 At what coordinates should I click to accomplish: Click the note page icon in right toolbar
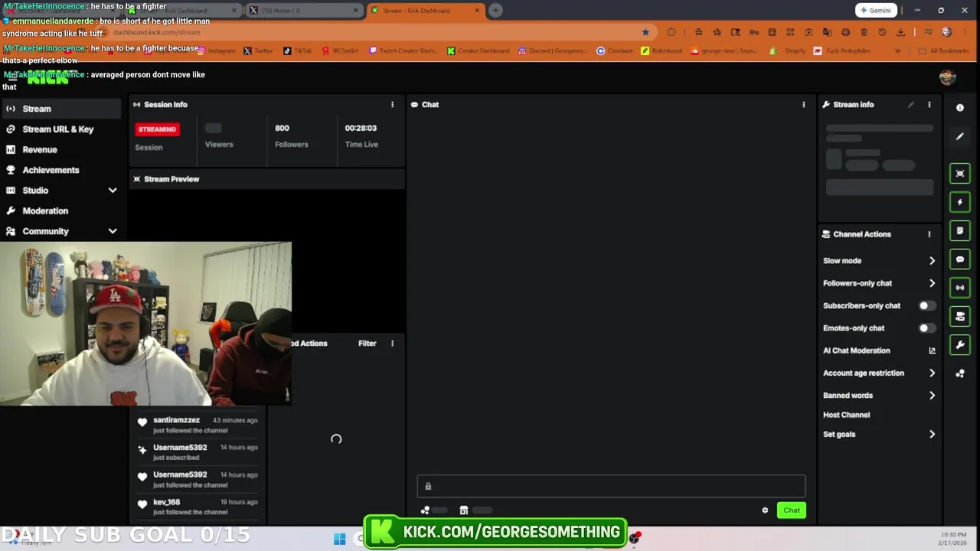pos(960,230)
